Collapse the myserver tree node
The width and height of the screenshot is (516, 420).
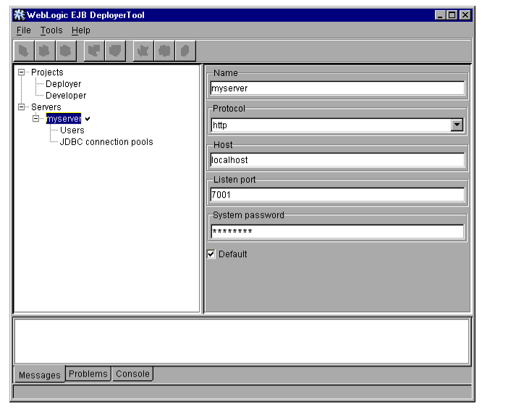click(36, 119)
